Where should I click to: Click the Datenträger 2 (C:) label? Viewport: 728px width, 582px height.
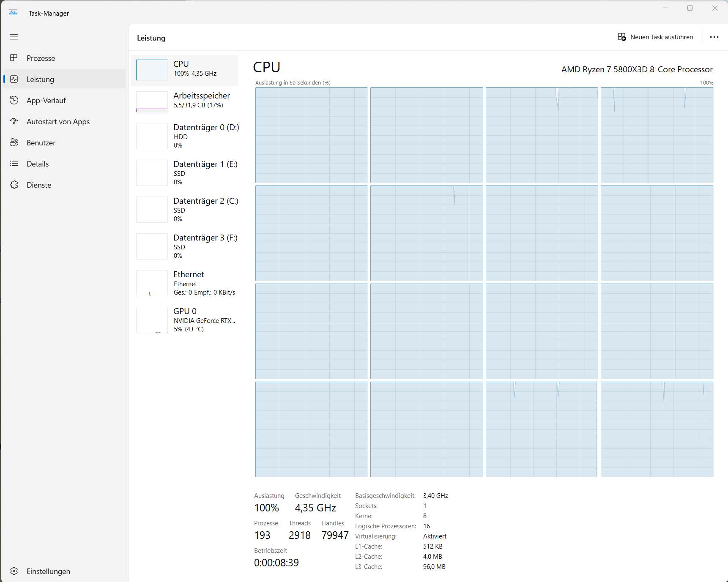(206, 201)
